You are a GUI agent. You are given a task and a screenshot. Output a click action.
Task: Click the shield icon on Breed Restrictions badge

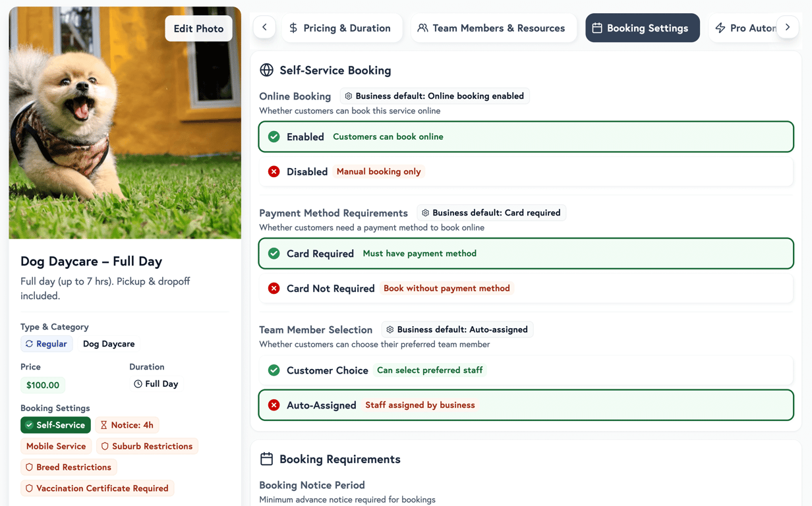coord(29,467)
